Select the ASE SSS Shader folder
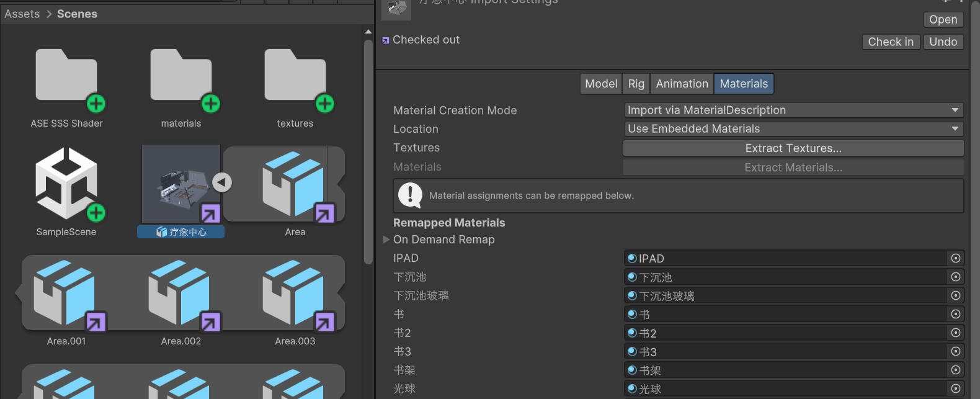Image resolution: width=980 pixels, height=399 pixels. 66,78
